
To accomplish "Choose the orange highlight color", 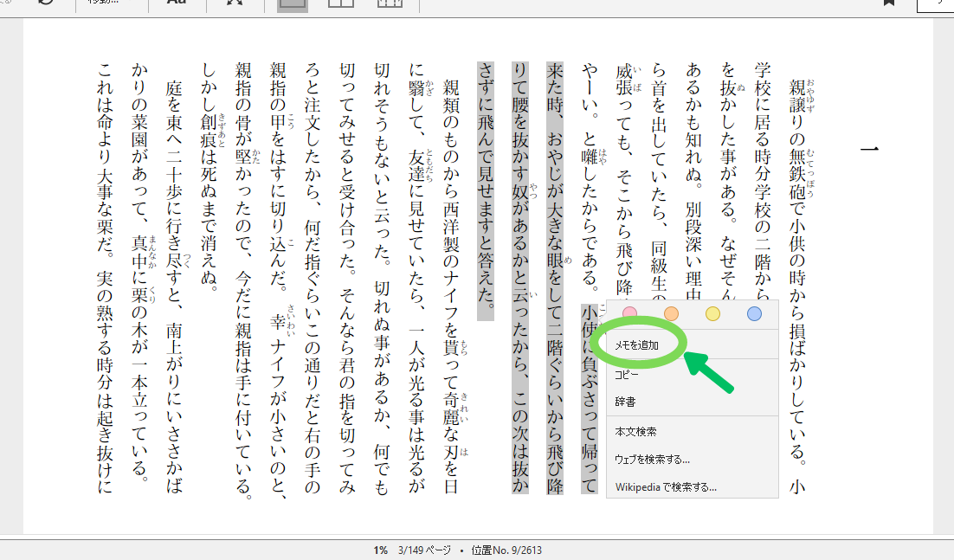I will (x=671, y=314).
